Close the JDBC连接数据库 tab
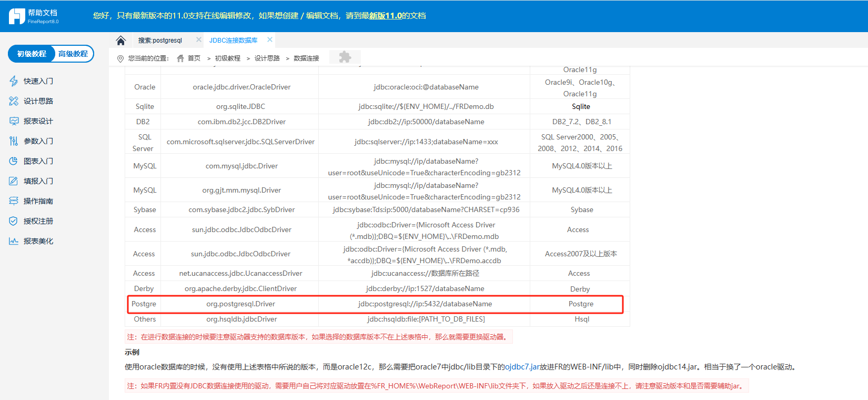Image resolution: width=868 pixels, height=400 pixels. [x=270, y=39]
